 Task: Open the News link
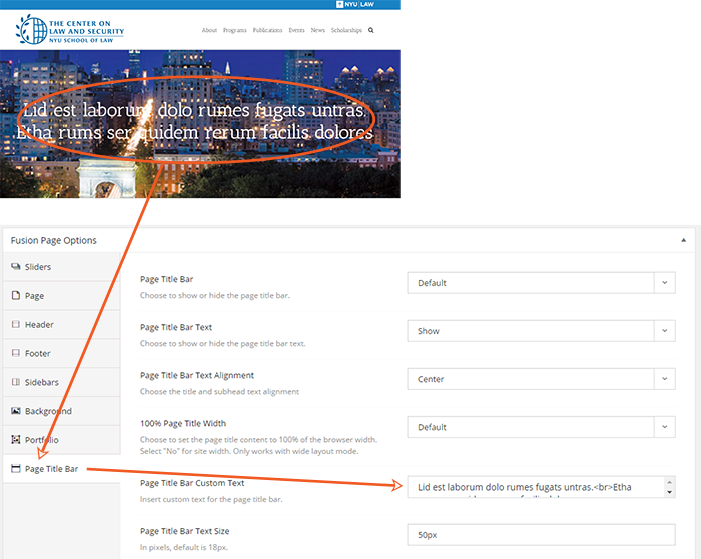(x=317, y=30)
